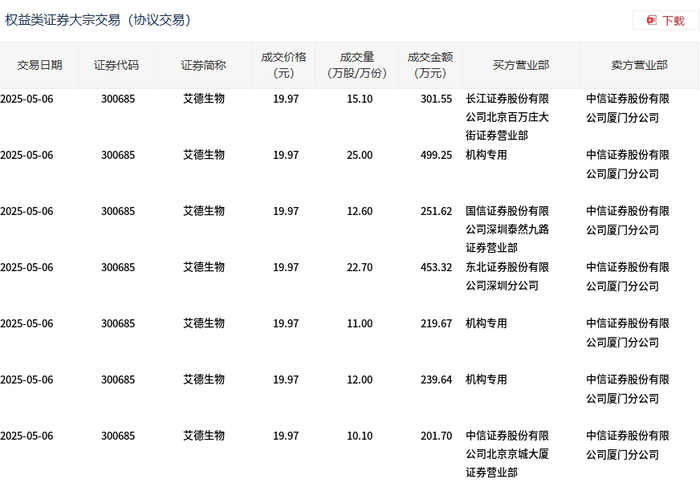This screenshot has height=483, width=700.
Task: Click buyer 中信证券股份有限公司北京京城大厦证券营业部
Action: pyautogui.click(x=507, y=454)
